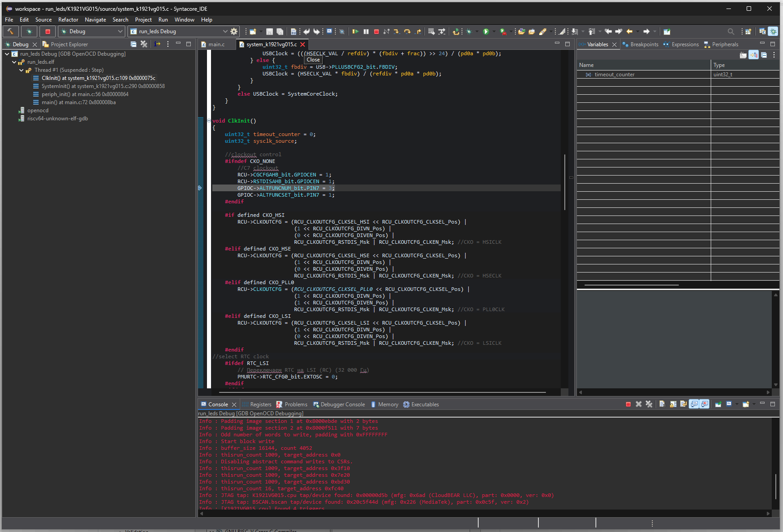This screenshot has height=532, width=783.
Task: Collapse all in the Variables view
Action: 764,55
